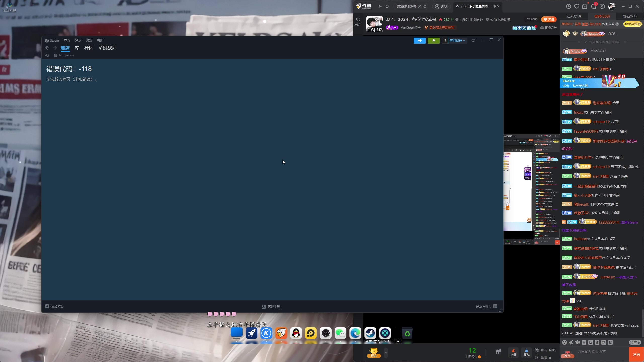Open the 好友 menu in Steam
This screenshot has width=644, height=362.
coord(78,40)
